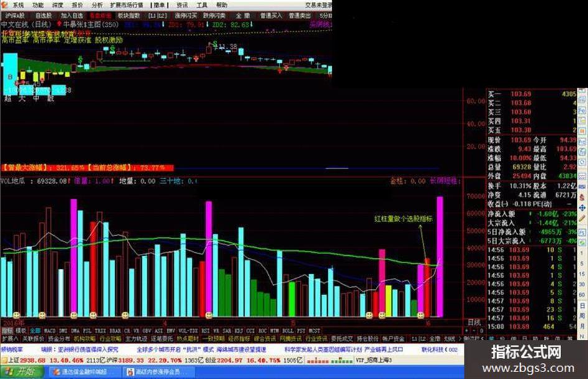Click the blue cross-arrows move icon
This screenshot has height=379, width=588.
pos(582,207)
